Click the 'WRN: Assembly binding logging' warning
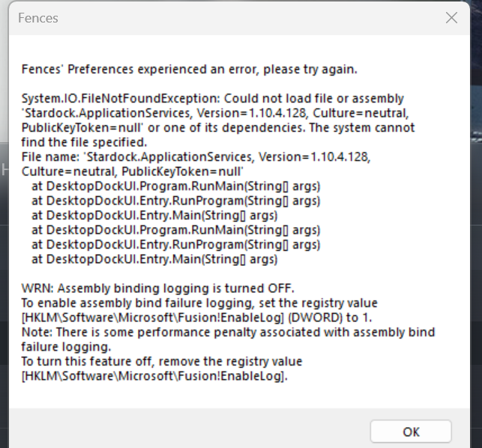Image resolution: width=482 pixels, height=448 pixels. coord(158,288)
